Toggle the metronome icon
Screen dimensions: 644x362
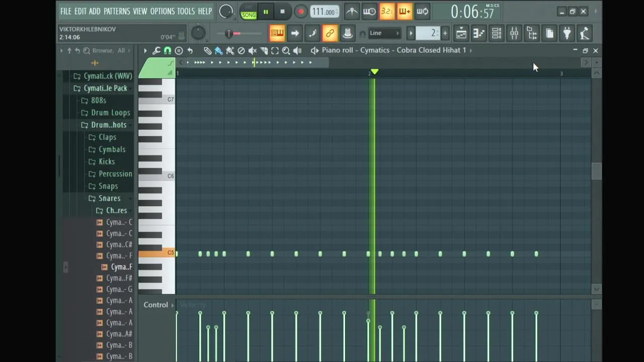click(x=352, y=12)
